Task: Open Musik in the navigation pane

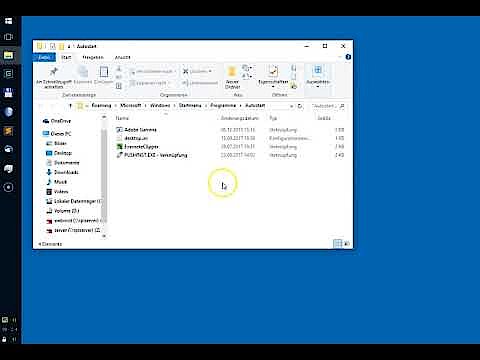Action: pos(57,182)
